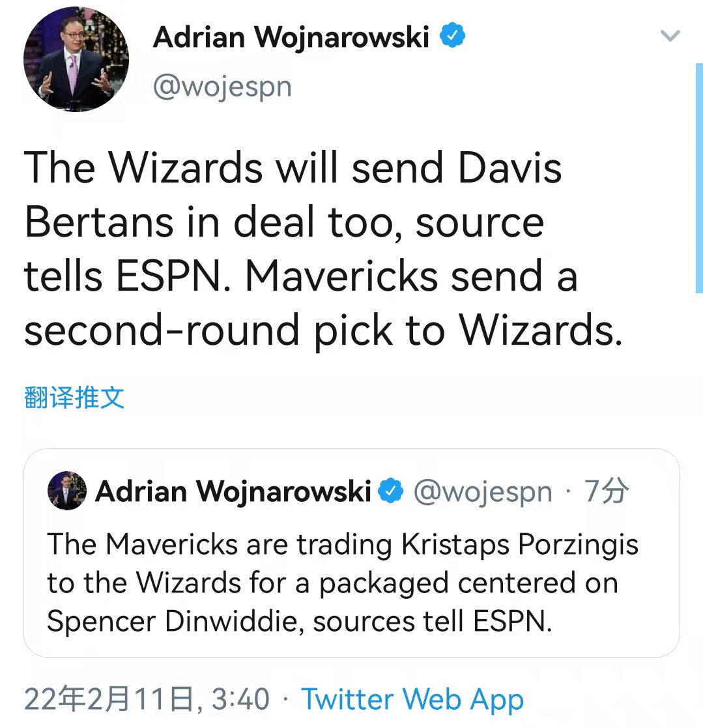Viewport: 703px width, 728px height.
Task: Click the blue verified badge beside main author name
Action: (452, 35)
